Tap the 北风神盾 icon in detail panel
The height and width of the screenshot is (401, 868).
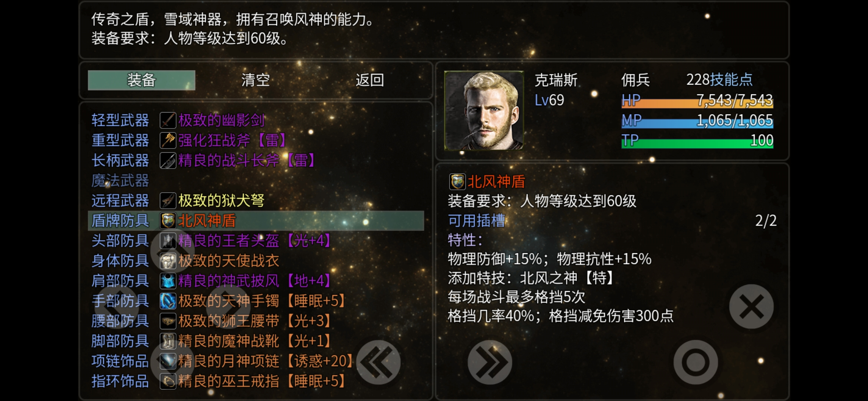[x=457, y=182]
